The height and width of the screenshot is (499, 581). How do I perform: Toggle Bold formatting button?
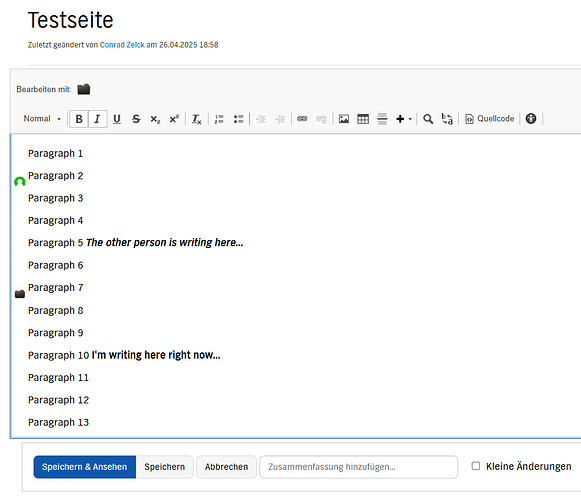pos(79,119)
